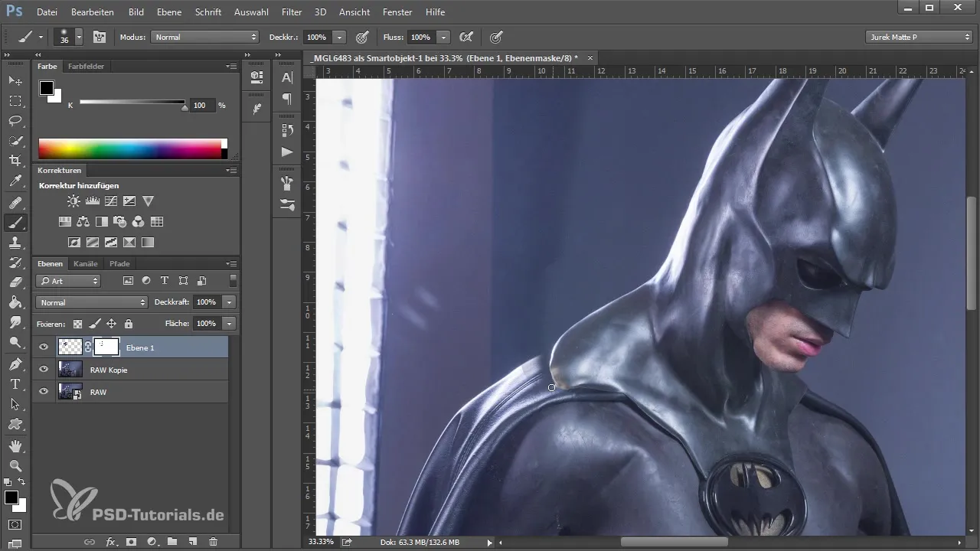Open the Deckkr. opacity dropdown arrow
Image resolution: width=980 pixels, height=551 pixels.
pyautogui.click(x=339, y=37)
